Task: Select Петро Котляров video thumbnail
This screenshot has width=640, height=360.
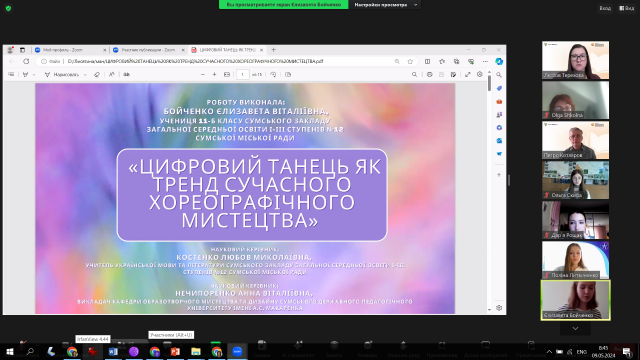Action: click(576, 140)
